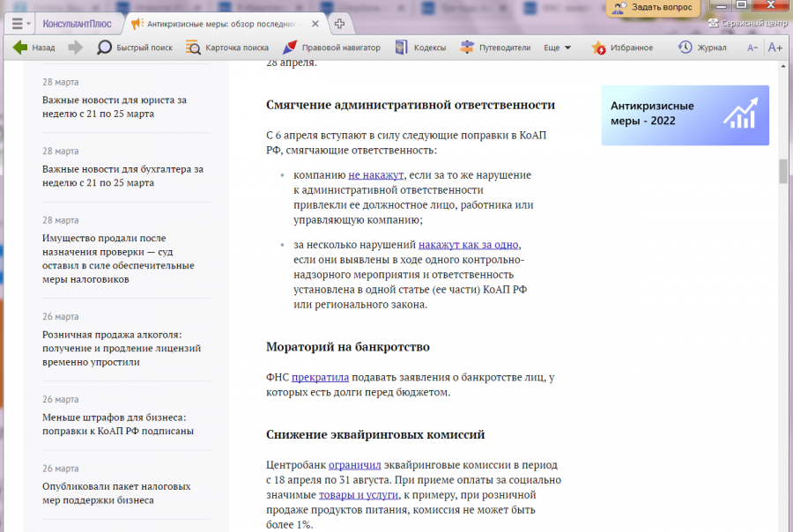Click the vertical scrollbar thumb

[783, 171]
